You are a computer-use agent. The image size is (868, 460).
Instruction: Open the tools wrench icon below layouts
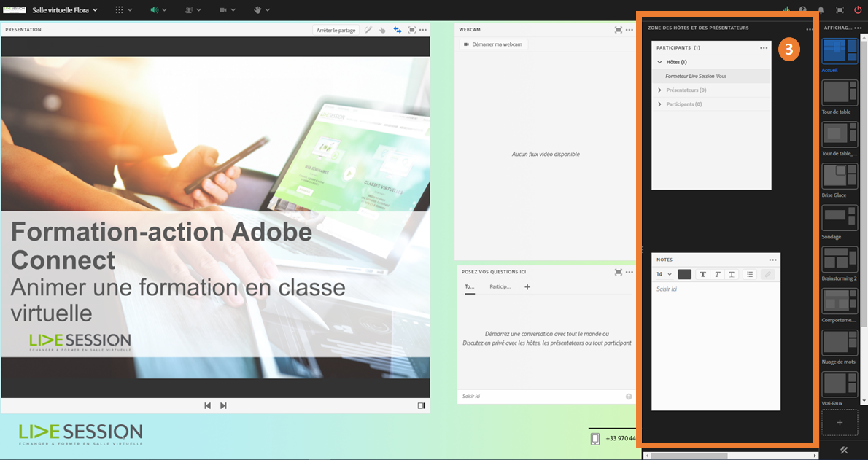[x=844, y=451]
